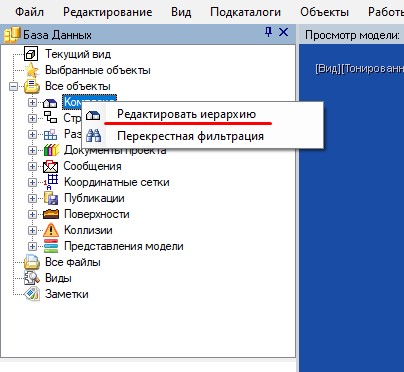Click the structure hierarchy icon beside Стр
404x372 pixels.
pyautogui.click(x=50, y=117)
